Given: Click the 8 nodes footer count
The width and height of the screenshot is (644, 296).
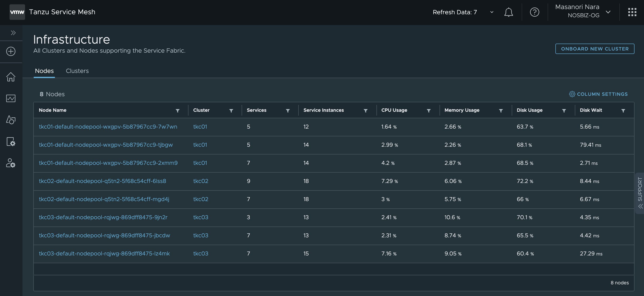Looking at the screenshot, I should [620, 283].
